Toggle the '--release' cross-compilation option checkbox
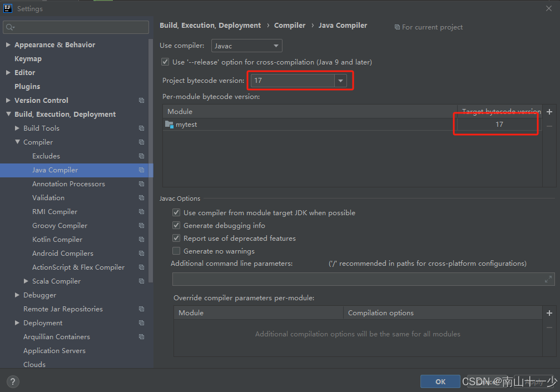 [x=165, y=62]
